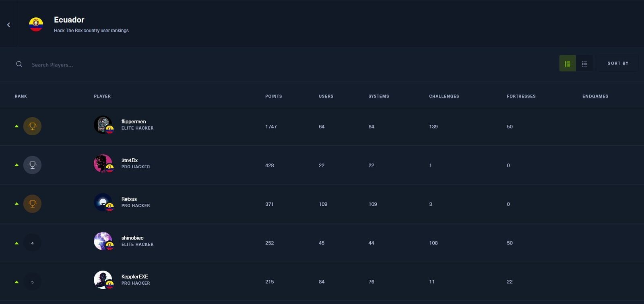Open the Sort By dropdown
The height and width of the screenshot is (304, 644).
coord(618,63)
